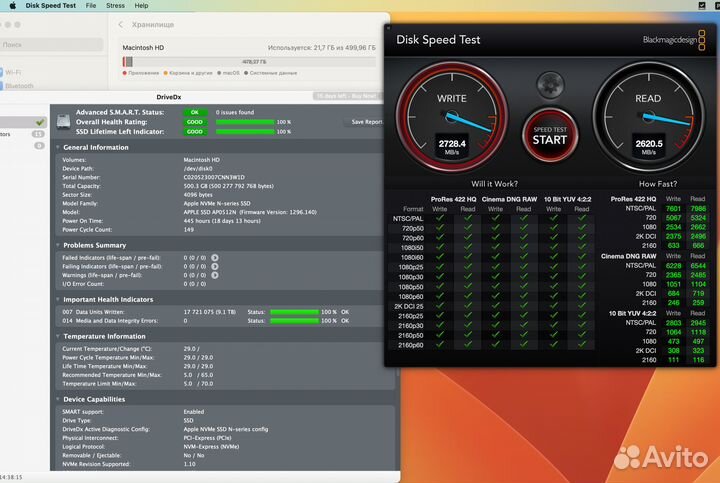Open the Help menu
This screenshot has height=483, width=720.
pyautogui.click(x=141, y=6)
